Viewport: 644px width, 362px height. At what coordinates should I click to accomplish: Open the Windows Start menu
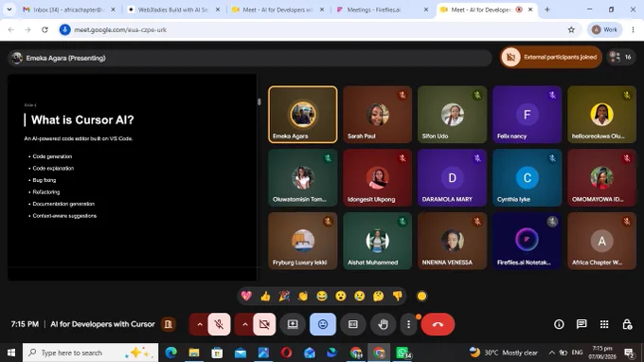coord(11,353)
